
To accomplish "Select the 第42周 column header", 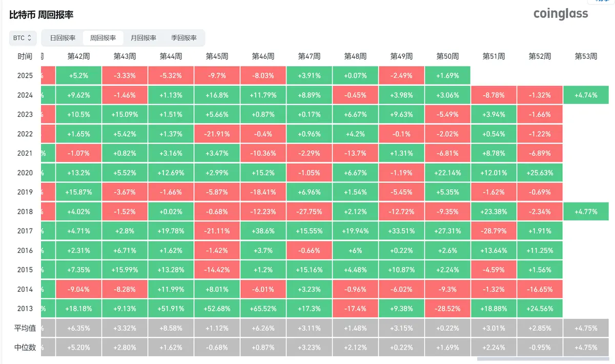I will click(79, 56).
